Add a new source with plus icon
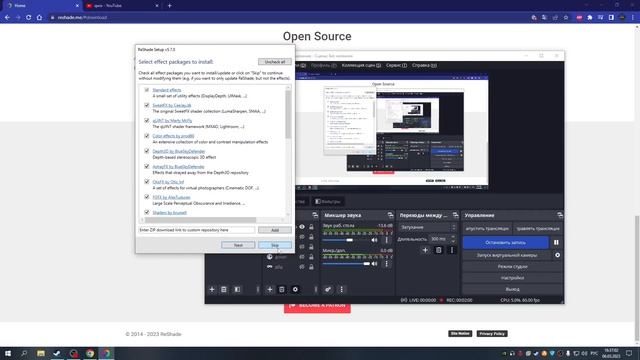The image size is (640, 360). [x=269, y=289]
